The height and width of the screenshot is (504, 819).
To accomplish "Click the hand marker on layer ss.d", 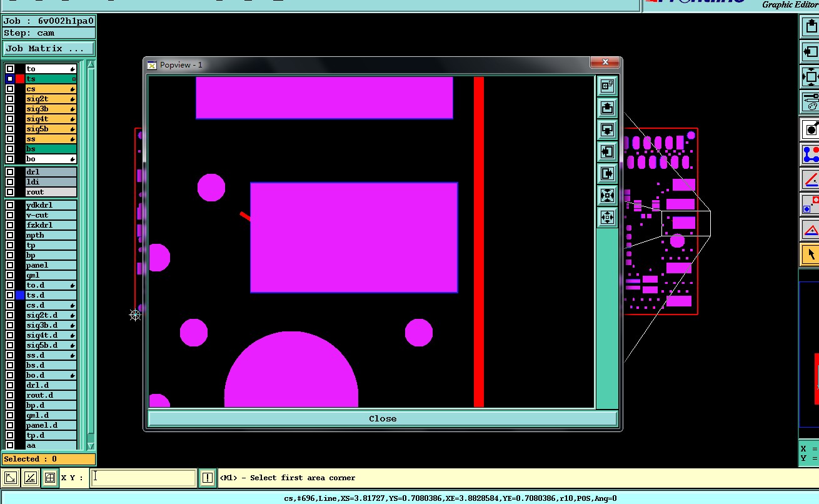I will click(73, 355).
